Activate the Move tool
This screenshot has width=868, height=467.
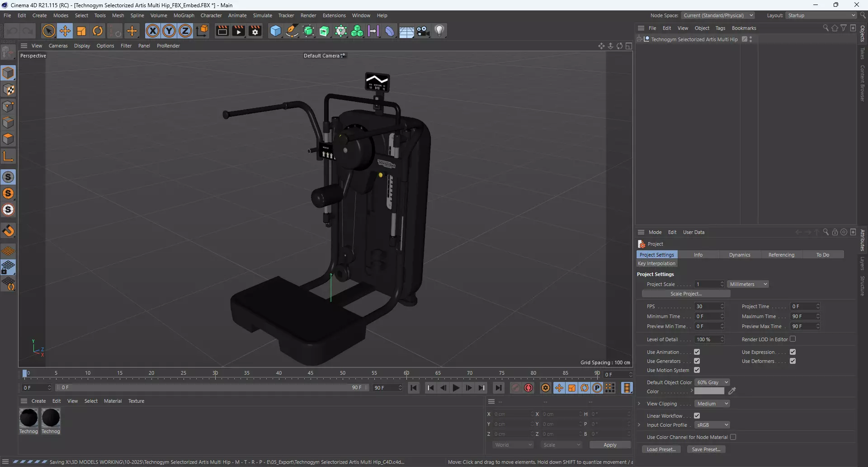[x=65, y=31]
